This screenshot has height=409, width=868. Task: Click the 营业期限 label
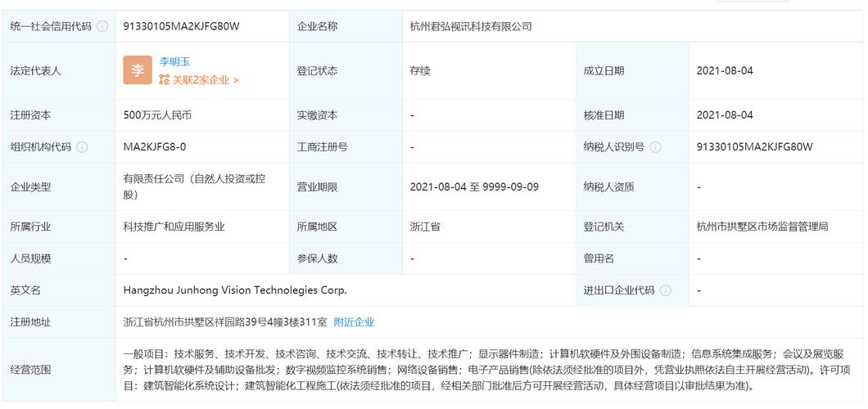(x=317, y=187)
